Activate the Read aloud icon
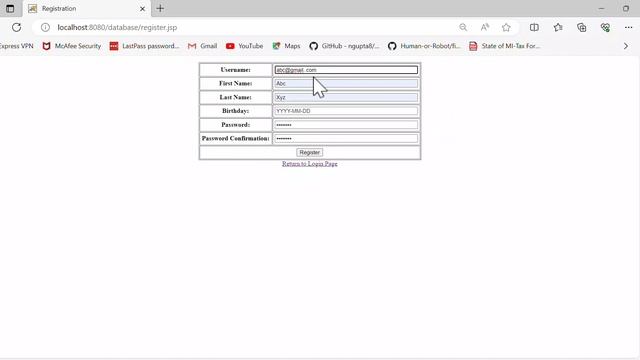The width and height of the screenshot is (640, 360). [x=484, y=27]
